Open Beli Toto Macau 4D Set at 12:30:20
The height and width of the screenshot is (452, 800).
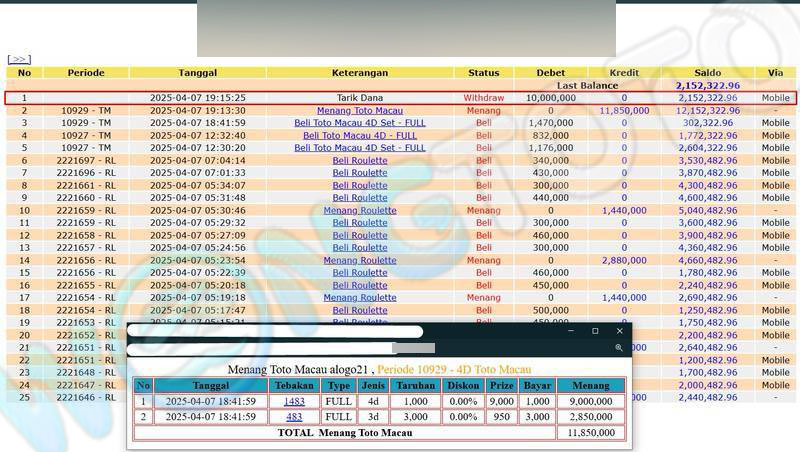(x=359, y=148)
